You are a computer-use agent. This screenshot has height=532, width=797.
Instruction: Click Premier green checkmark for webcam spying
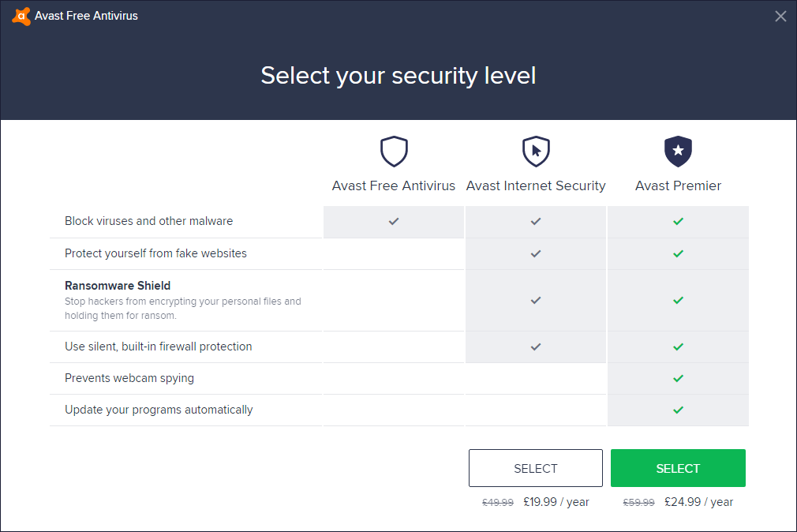pos(678,379)
